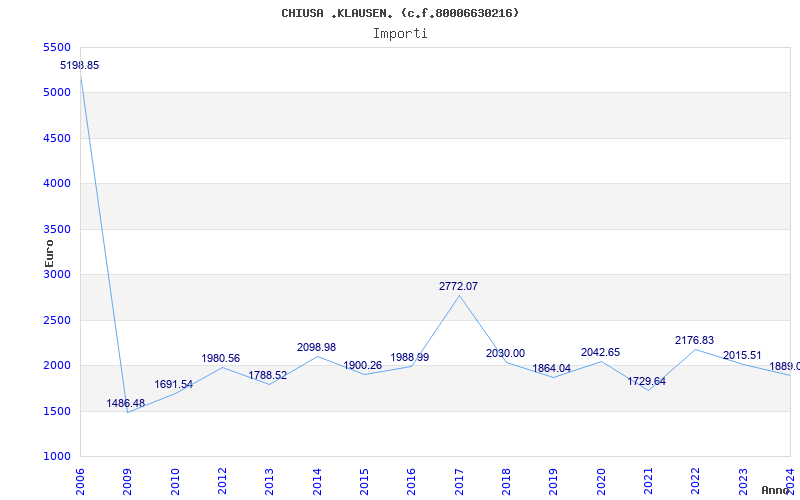Click the 4000 y-axis tick
The image size is (800, 500).
(57, 183)
